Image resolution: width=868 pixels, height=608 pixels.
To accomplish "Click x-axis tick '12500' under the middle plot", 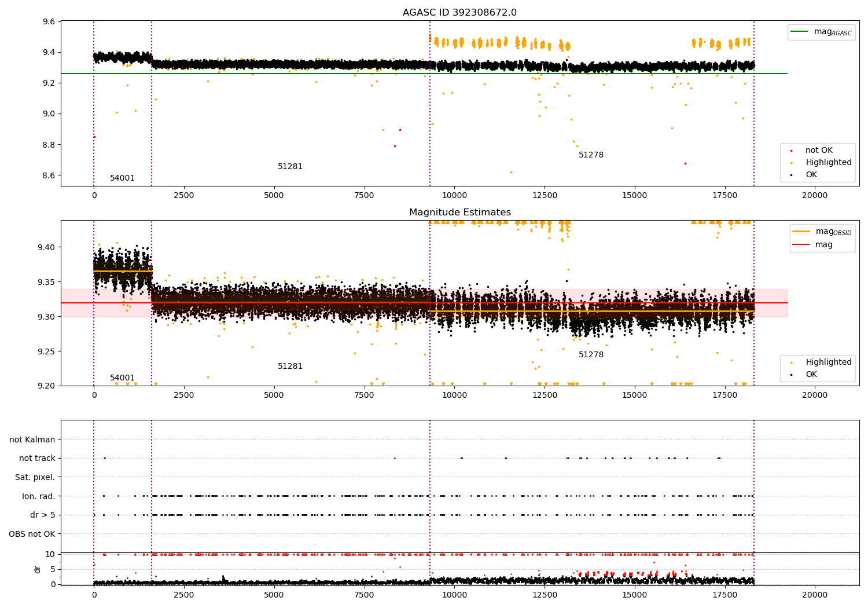I will pos(545,395).
